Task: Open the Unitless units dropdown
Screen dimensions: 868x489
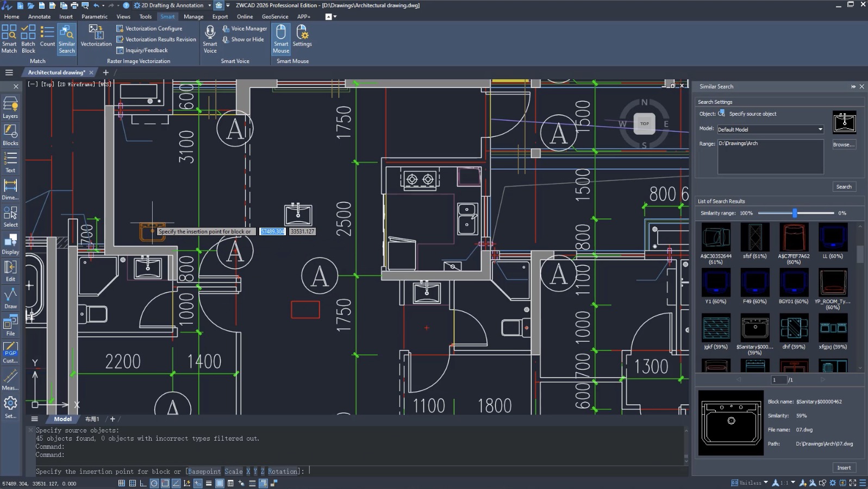Action: 766,482
